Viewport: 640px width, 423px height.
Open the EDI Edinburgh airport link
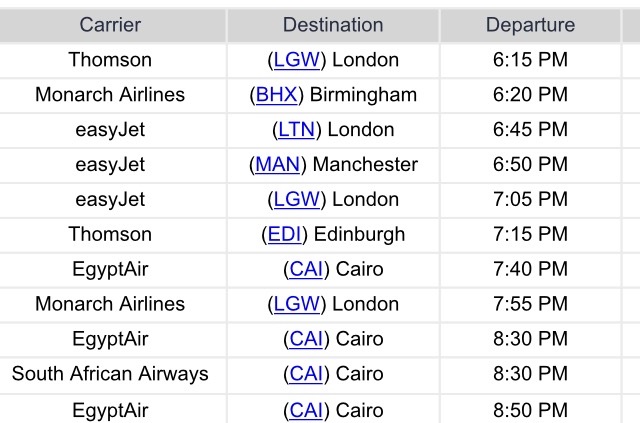(284, 234)
